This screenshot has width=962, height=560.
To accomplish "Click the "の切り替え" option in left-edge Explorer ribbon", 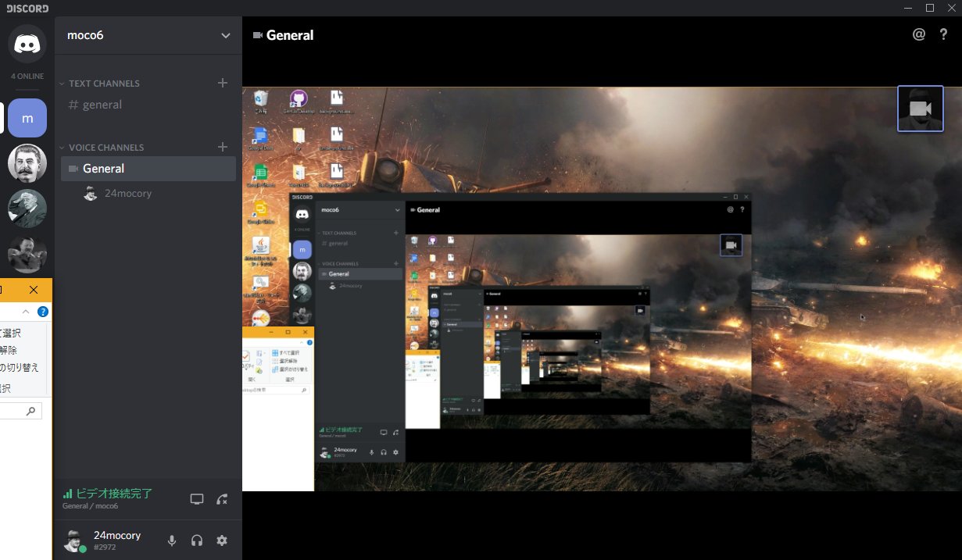I will coord(20,367).
